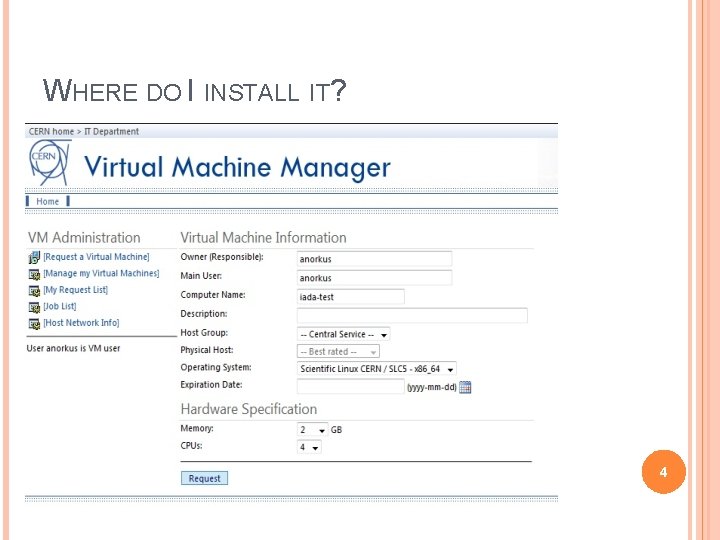This screenshot has height=540, width=720.
Task: Click the orange slide number 4 badge
Action: pos(664,472)
